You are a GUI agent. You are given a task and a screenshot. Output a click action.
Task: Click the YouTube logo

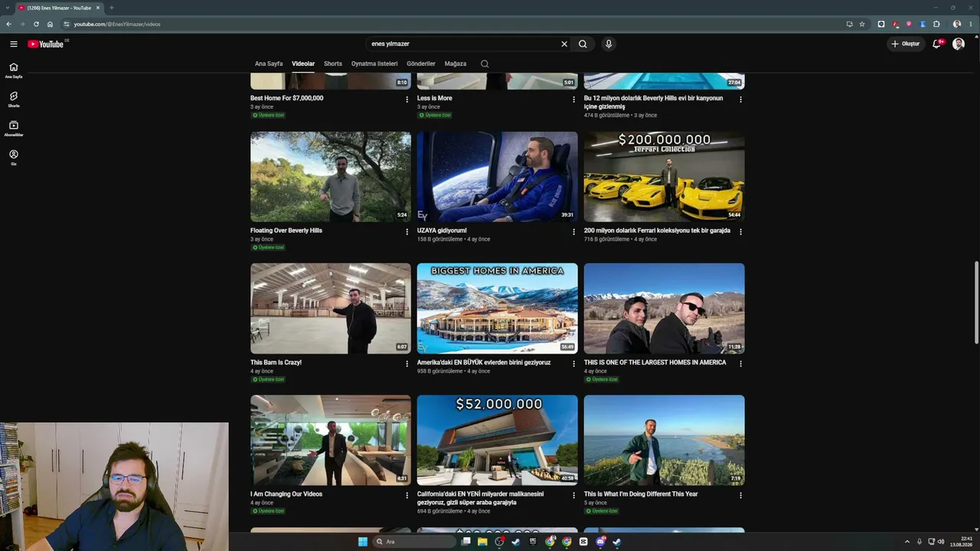click(x=46, y=44)
